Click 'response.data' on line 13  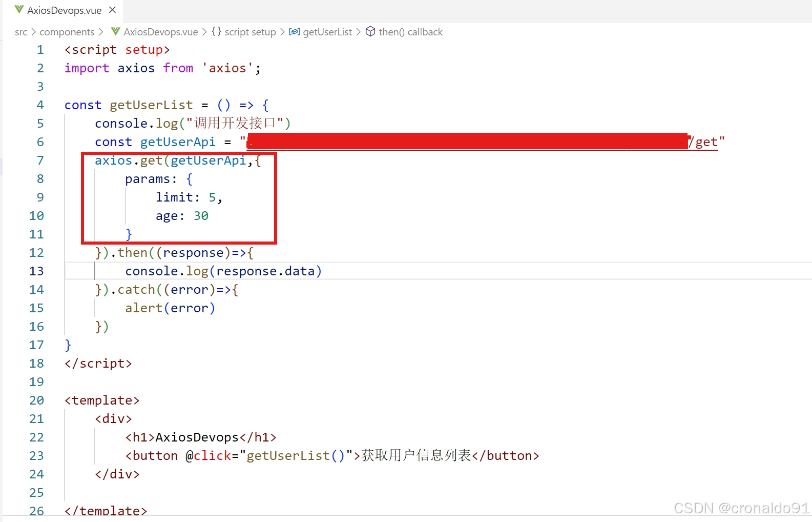coord(265,271)
